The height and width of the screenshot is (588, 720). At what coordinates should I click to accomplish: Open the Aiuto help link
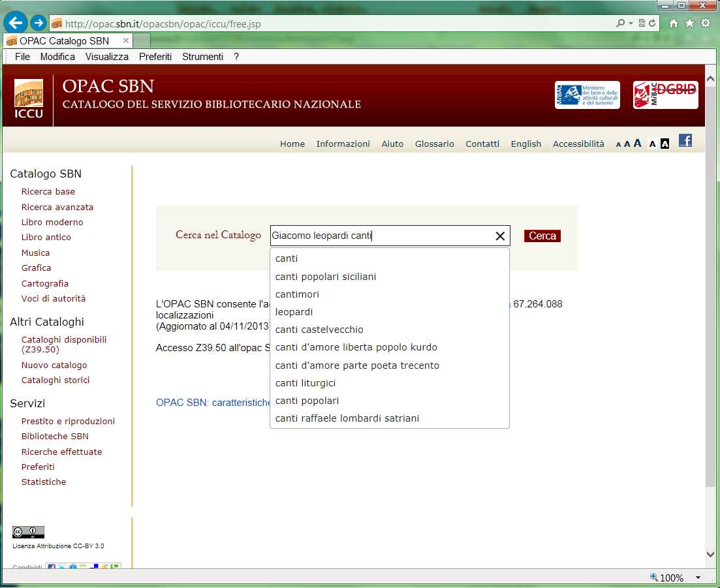pos(392,144)
